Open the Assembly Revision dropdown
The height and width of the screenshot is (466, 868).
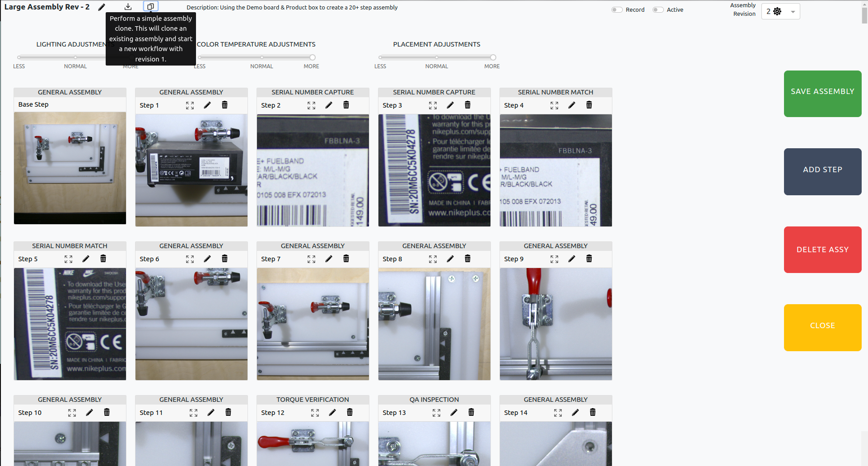click(x=793, y=12)
